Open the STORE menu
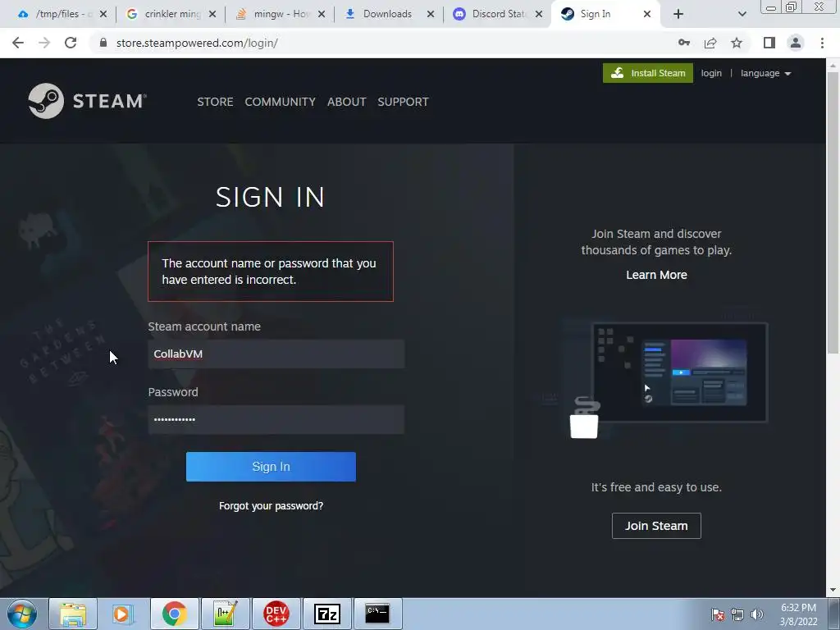 point(215,102)
